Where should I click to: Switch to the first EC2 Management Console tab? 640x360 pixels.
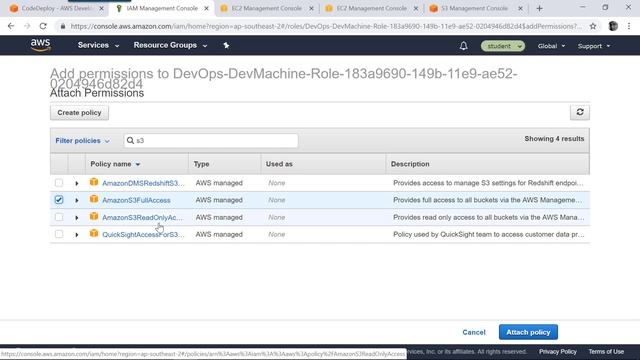coord(267,8)
